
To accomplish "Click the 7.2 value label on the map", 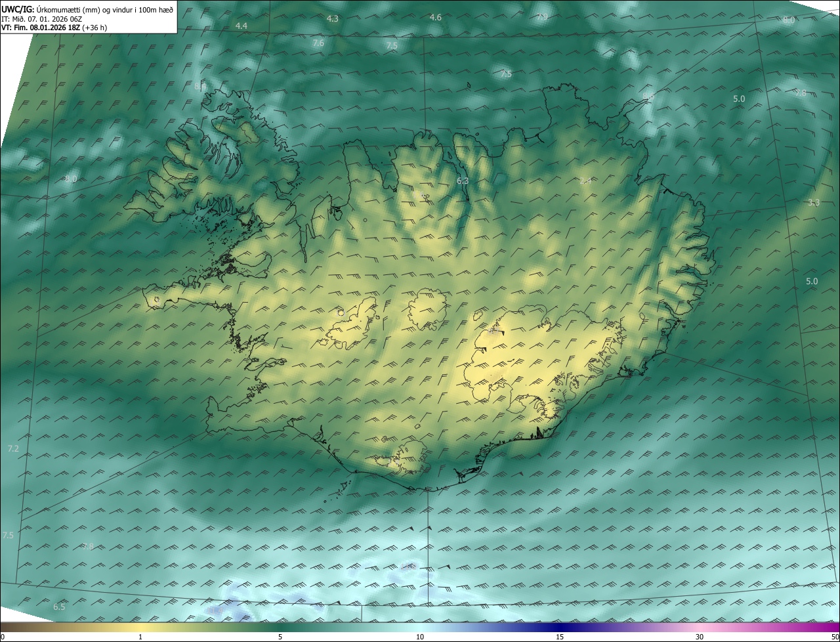I will tap(13, 448).
